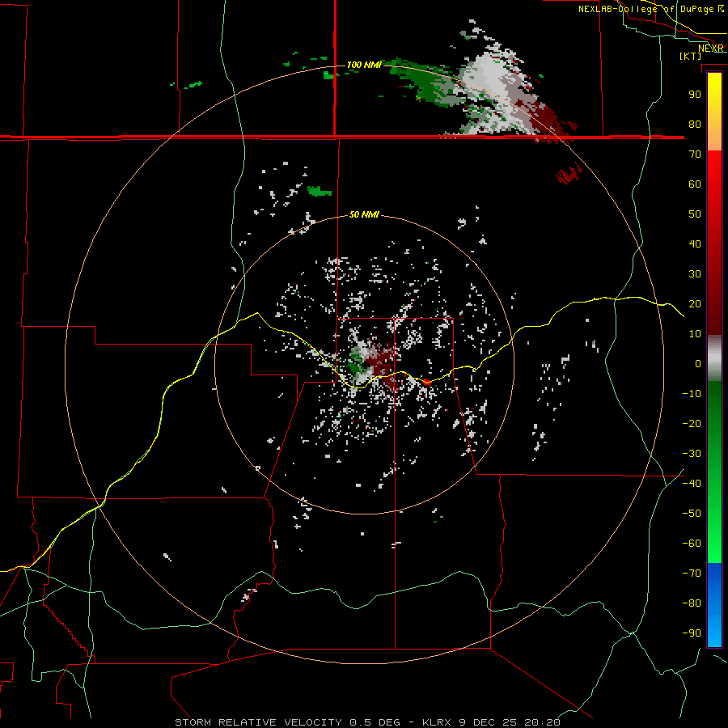This screenshot has width=728, height=728.
Task: Click the negative 50 value on velocity scale
Action: click(692, 513)
